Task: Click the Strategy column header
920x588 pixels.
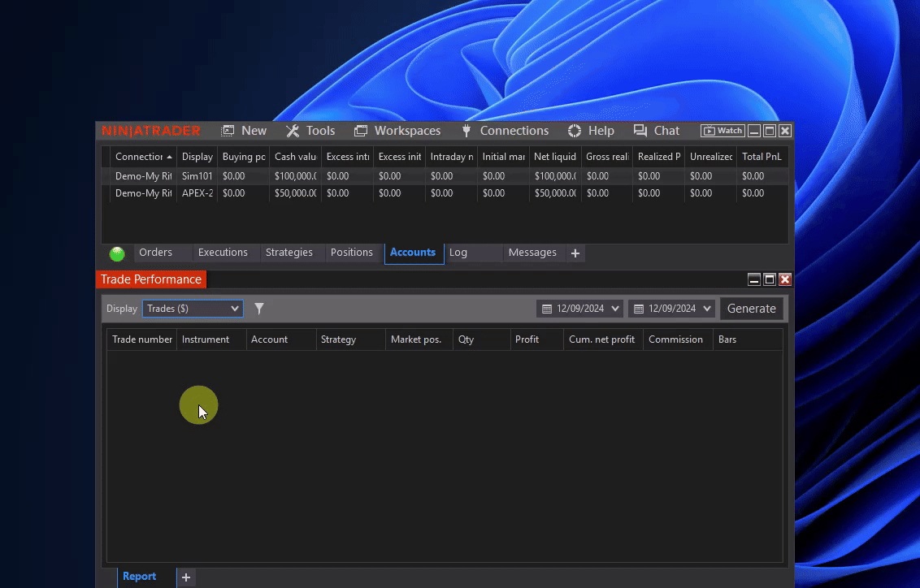Action: pyautogui.click(x=350, y=339)
